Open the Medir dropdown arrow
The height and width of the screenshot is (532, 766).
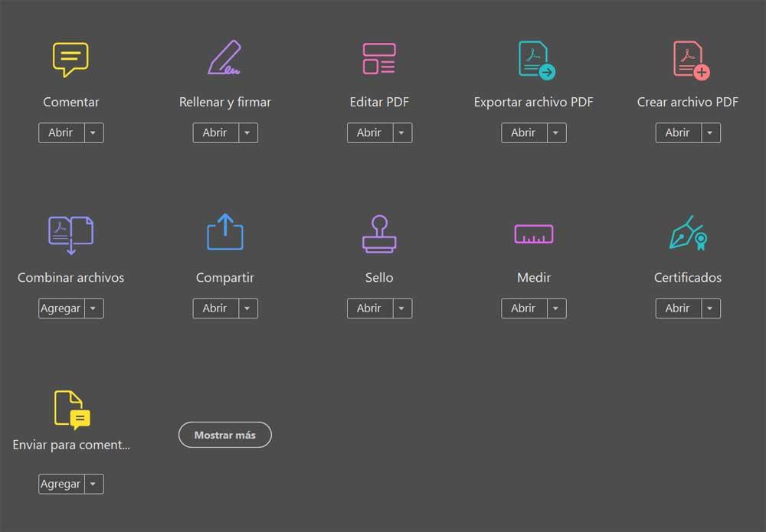click(x=556, y=308)
